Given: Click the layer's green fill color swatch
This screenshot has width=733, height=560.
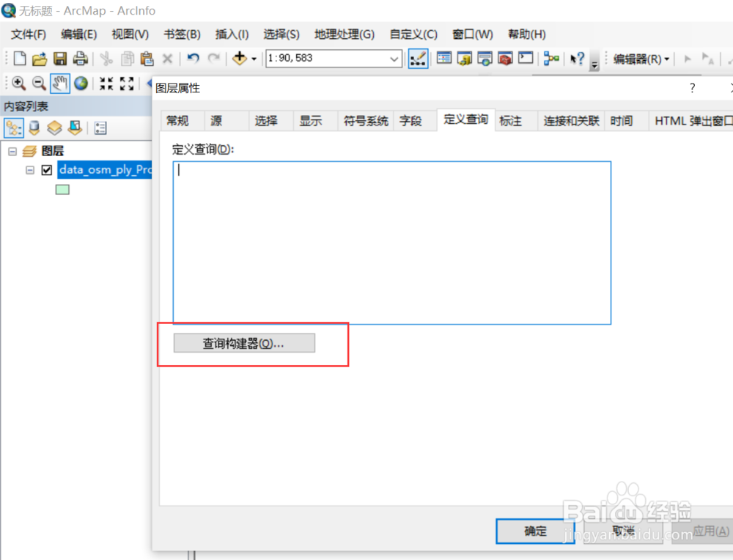Looking at the screenshot, I should click(62, 189).
